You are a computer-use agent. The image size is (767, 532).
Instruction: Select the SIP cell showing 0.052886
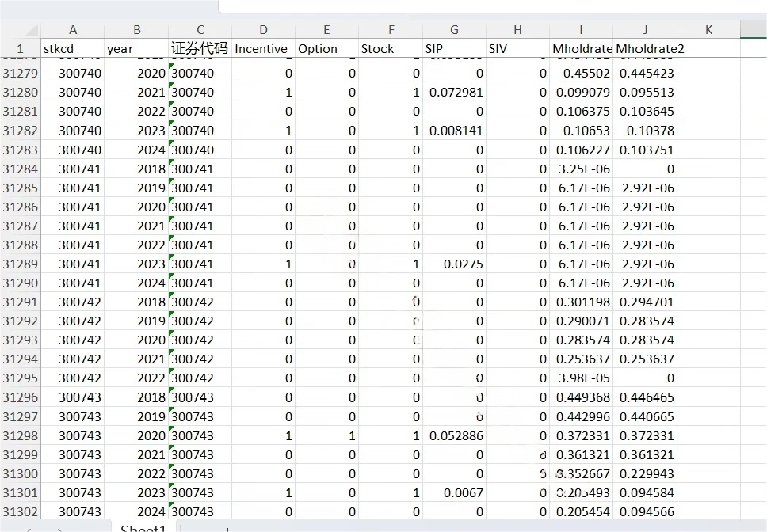point(454,435)
